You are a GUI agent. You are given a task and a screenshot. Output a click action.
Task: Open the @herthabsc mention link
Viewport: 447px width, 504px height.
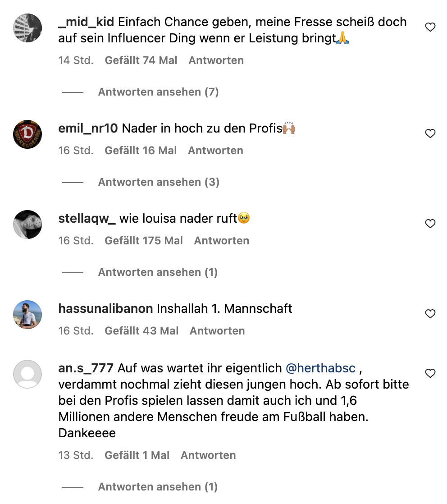pos(321,368)
